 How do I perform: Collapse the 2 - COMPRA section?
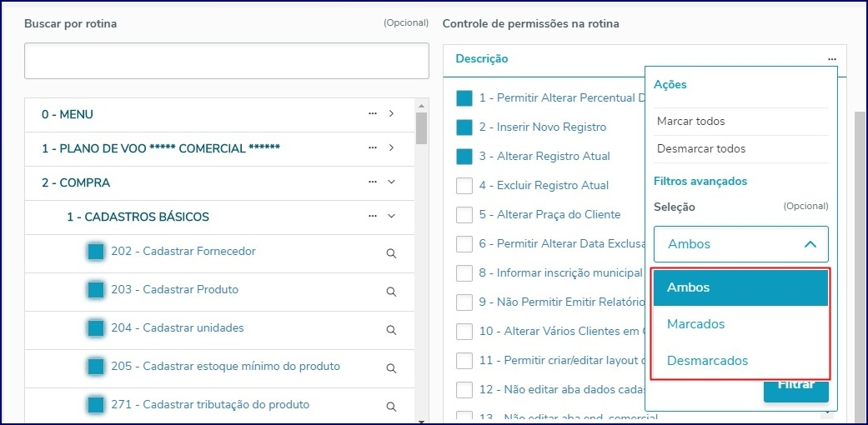391,182
